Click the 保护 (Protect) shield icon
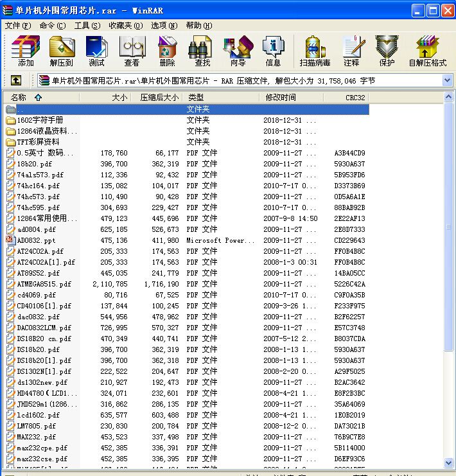Screen dimensions: 456x476 click(x=387, y=50)
